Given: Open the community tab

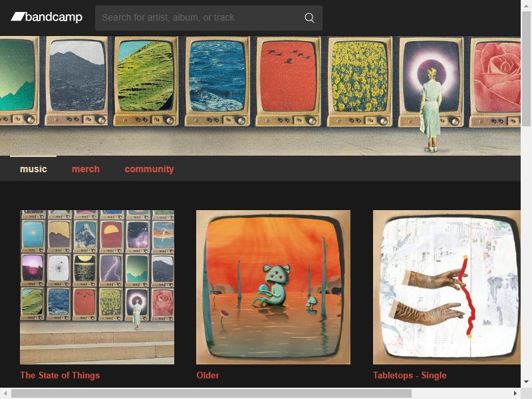Looking at the screenshot, I should point(149,169).
